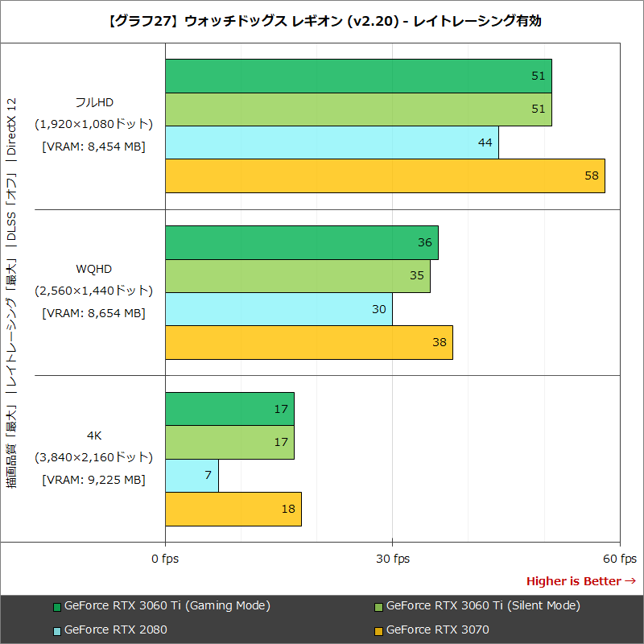Click the WQHD cyan bar showing 30
This screenshot has height=644, width=644.
[279, 309]
